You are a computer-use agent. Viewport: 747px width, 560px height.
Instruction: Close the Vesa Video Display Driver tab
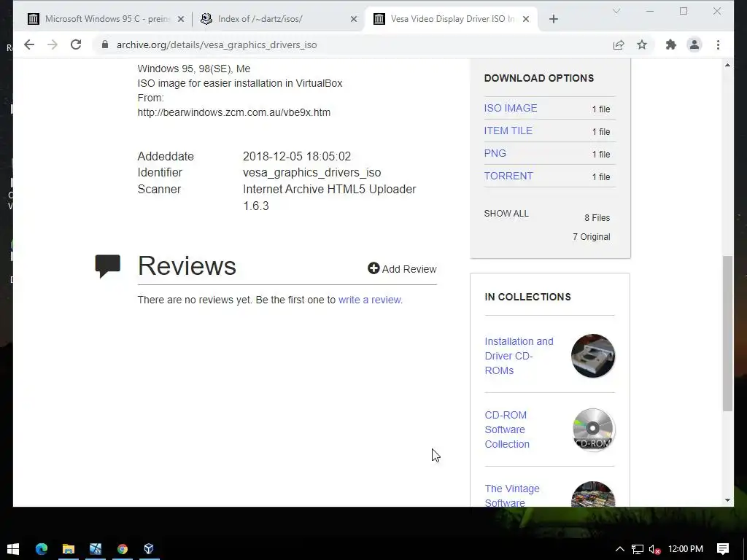(x=525, y=19)
